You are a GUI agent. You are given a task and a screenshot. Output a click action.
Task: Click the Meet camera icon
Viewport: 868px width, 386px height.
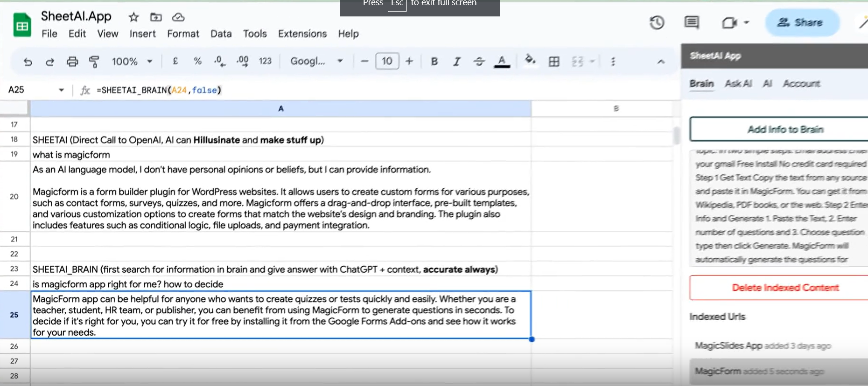pyautogui.click(x=729, y=22)
